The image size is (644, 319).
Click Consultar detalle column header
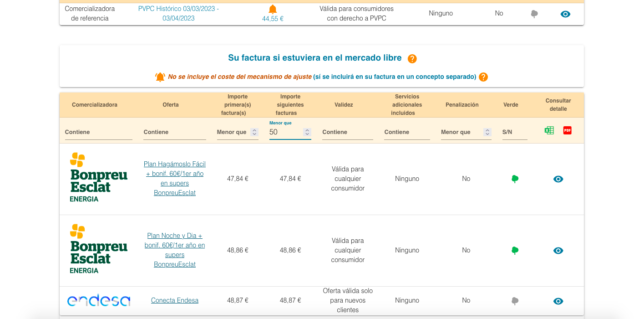click(558, 105)
